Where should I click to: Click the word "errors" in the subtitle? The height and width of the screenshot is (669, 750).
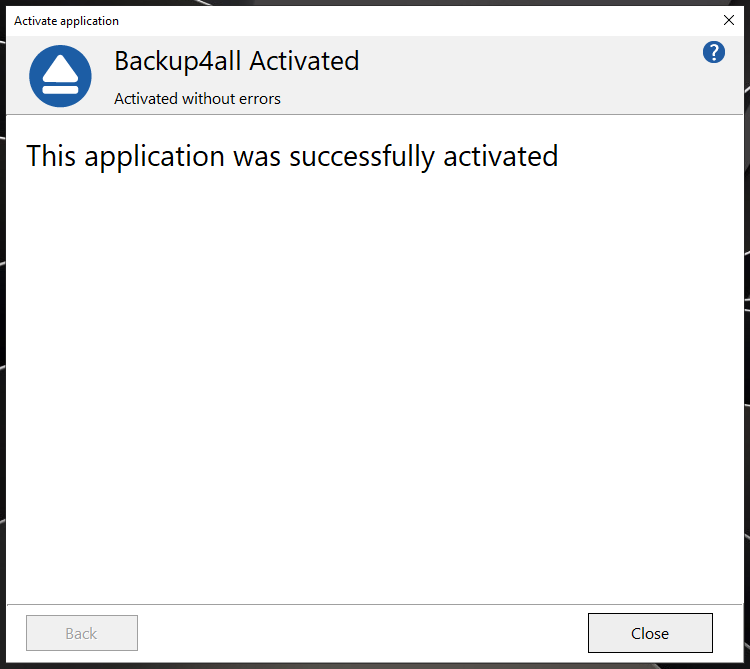258,99
